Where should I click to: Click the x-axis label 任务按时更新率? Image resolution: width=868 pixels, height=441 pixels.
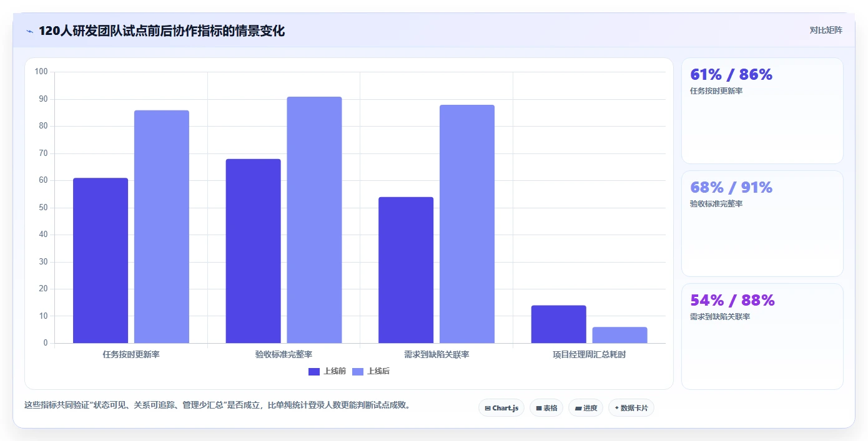[x=131, y=354]
